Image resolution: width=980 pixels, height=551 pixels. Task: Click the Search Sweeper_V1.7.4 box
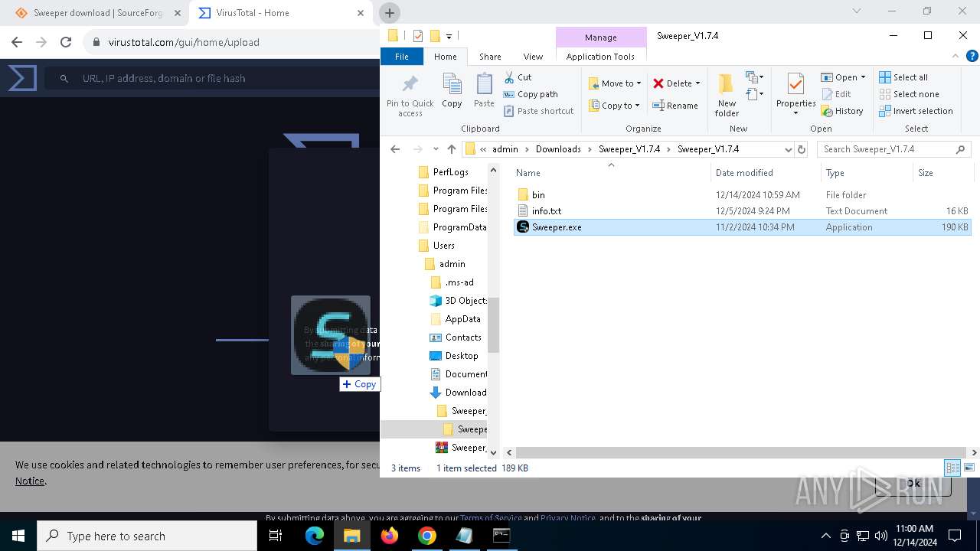[893, 149]
